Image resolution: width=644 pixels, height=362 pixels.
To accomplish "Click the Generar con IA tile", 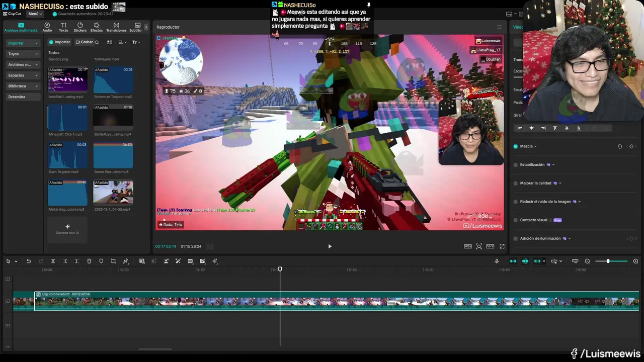I will click(x=67, y=229).
